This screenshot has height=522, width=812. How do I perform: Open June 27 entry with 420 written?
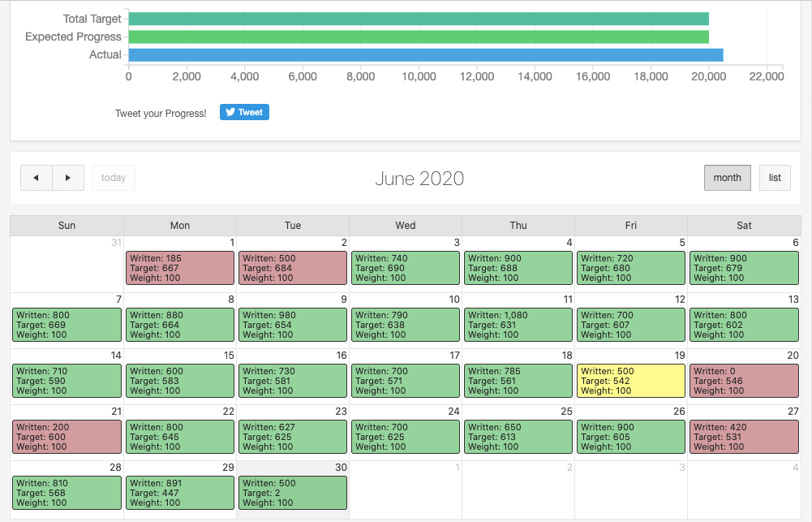[744, 437]
